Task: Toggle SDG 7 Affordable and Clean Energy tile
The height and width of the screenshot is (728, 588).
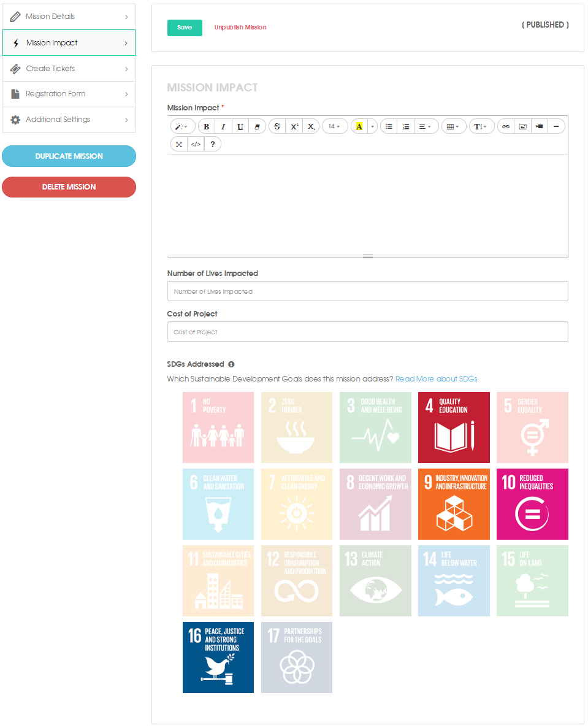Action: pos(297,504)
